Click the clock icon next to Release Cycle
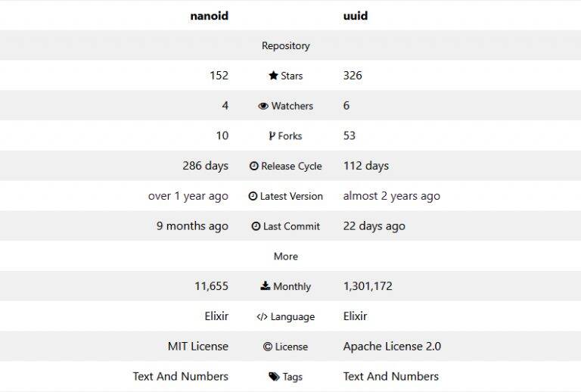Image resolution: width=581 pixels, height=392 pixels. point(254,166)
